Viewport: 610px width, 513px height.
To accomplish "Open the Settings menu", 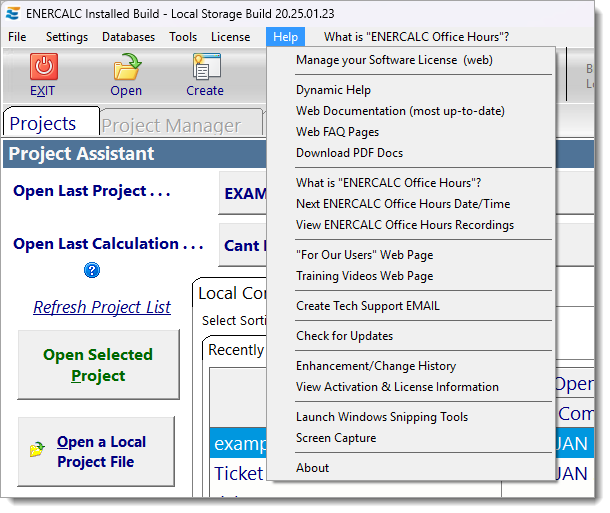I will [67, 37].
